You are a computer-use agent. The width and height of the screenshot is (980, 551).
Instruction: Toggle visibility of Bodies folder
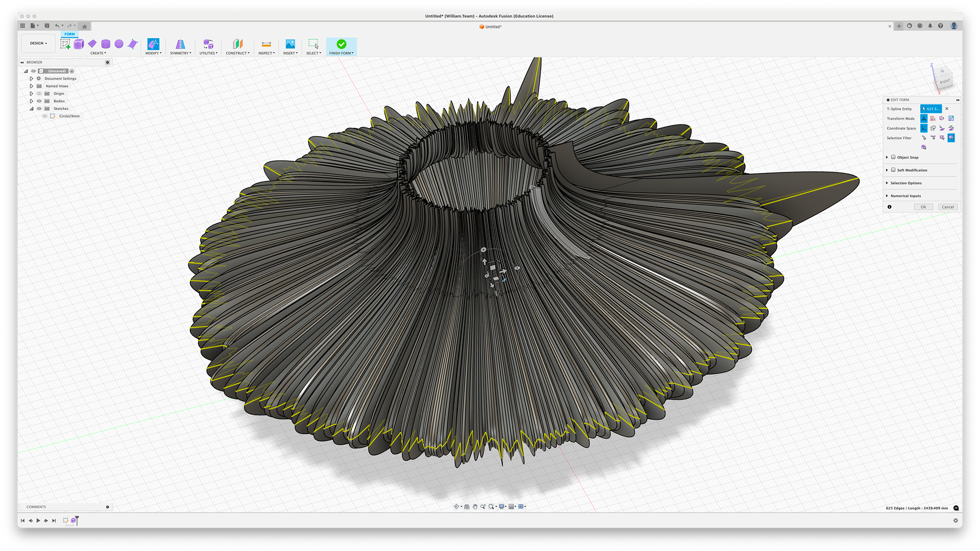(x=39, y=101)
